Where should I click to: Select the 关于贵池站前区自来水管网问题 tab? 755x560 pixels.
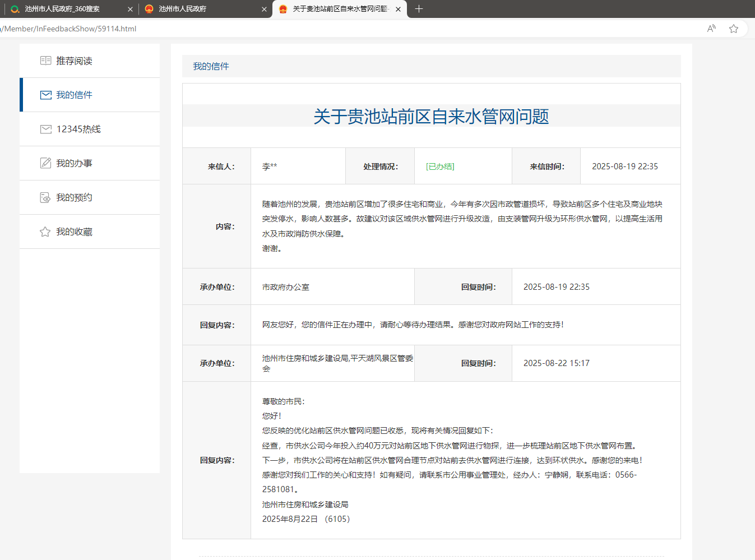(x=340, y=9)
